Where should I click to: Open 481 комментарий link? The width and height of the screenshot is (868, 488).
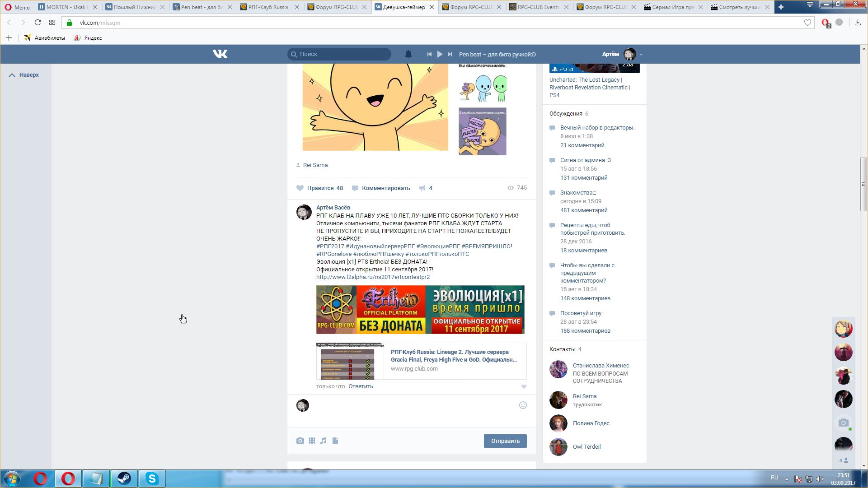coord(584,210)
